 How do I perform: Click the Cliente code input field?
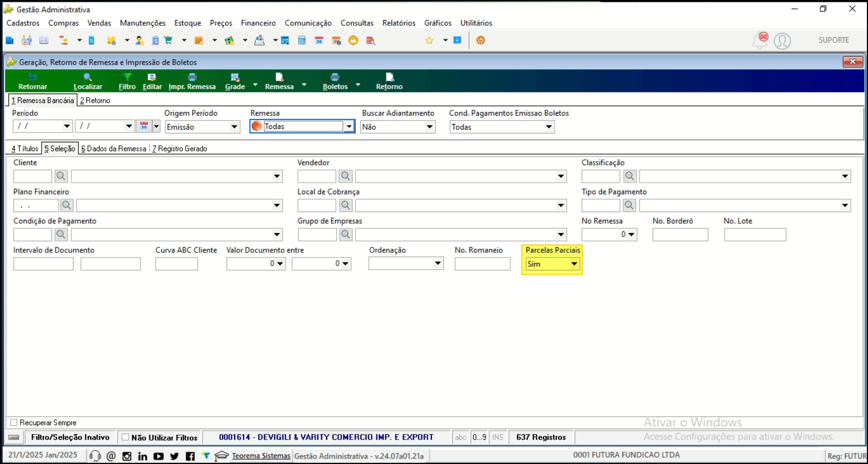33,176
